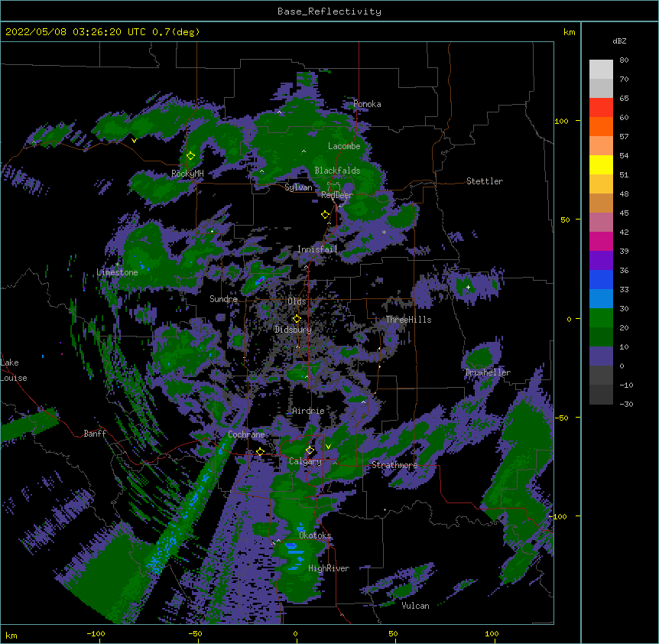Click the km unit label at top right

(x=569, y=32)
